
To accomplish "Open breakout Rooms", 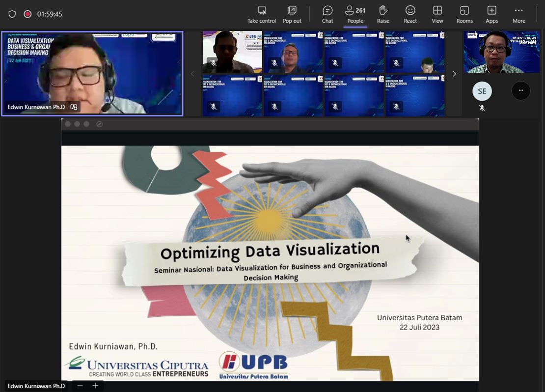I will click(464, 14).
